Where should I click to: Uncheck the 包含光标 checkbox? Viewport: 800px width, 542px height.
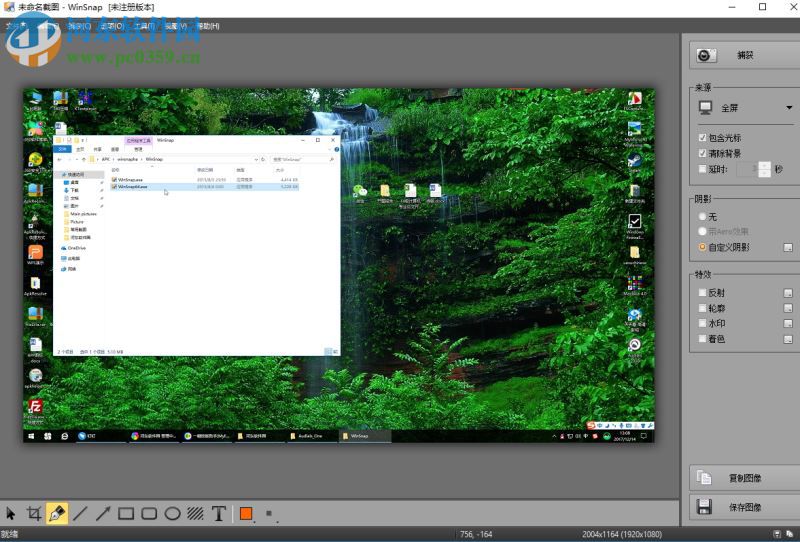pos(703,138)
